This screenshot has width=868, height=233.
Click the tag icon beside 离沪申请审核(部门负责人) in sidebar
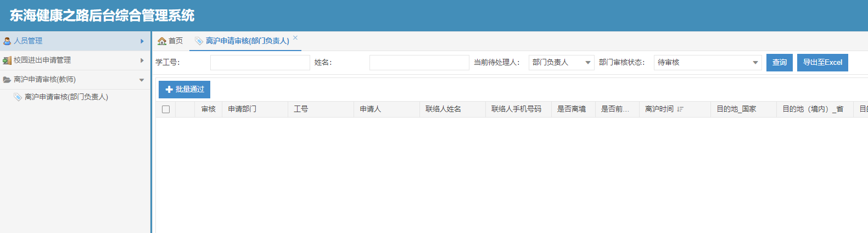coord(18,97)
